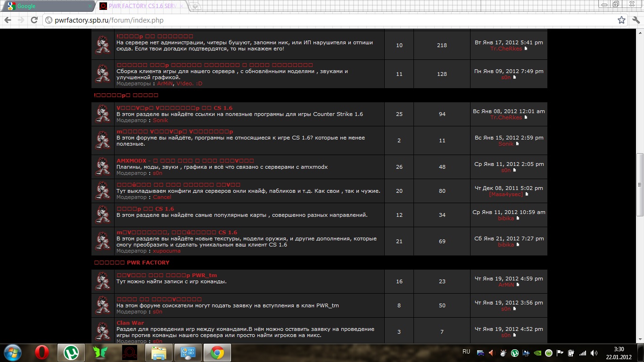The image size is (644, 362).
Task: Close the Google tab
Action: tap(90, 6)
